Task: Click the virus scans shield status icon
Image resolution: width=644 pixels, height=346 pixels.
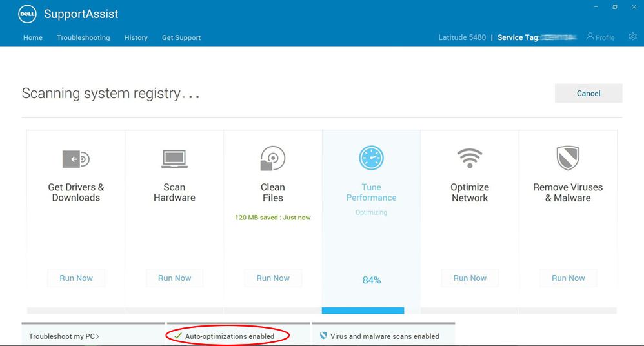Action: click(323, 336)
